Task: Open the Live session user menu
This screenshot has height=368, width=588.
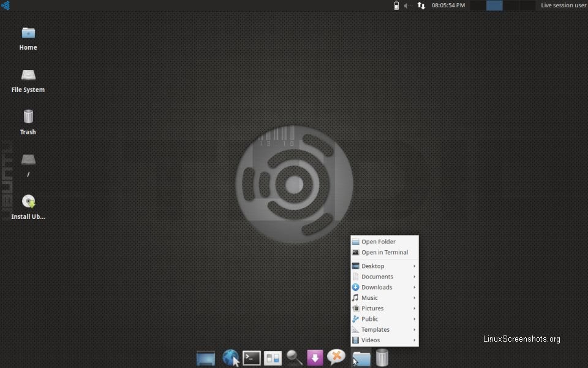Action: tap(563, 6)
